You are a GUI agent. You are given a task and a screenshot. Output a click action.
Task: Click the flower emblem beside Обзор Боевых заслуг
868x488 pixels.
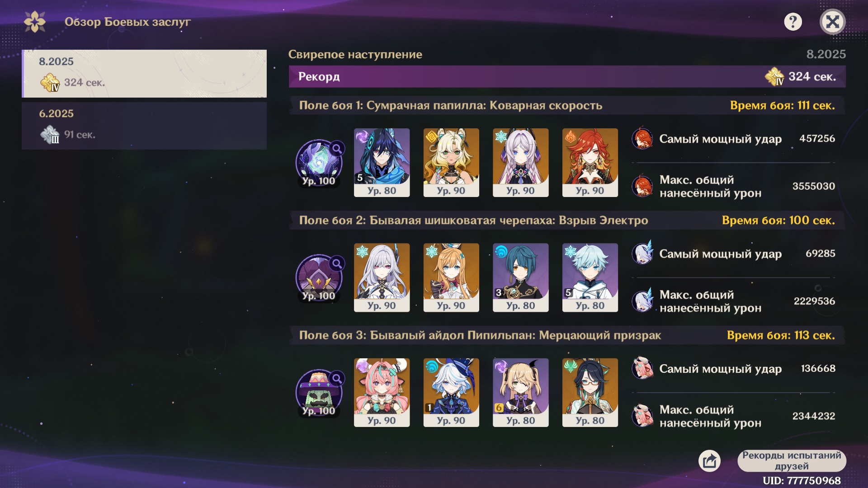[x=35, y=22]
